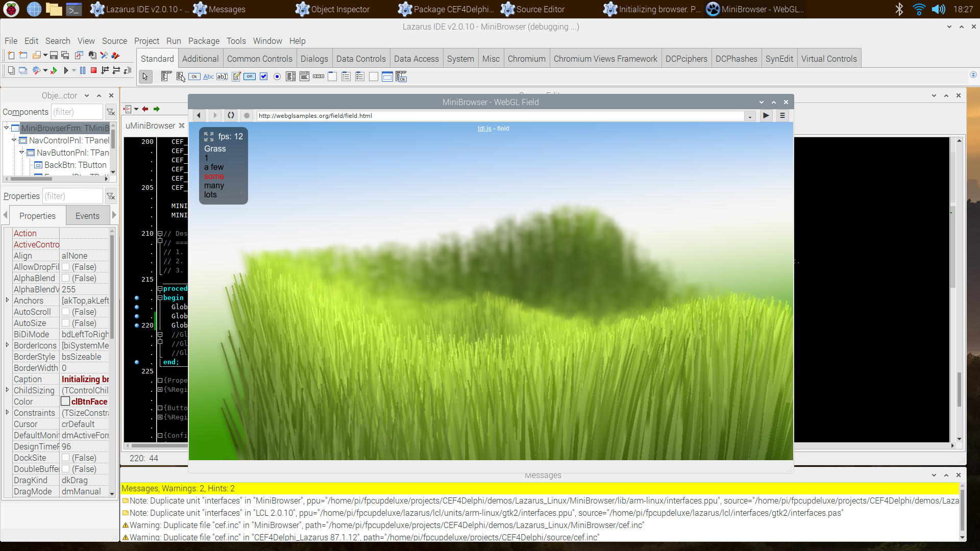The width and height of the screenshot is (980, 551).
Task: Click the Source Editor vertical scrollbar
Action: (959, 289)
